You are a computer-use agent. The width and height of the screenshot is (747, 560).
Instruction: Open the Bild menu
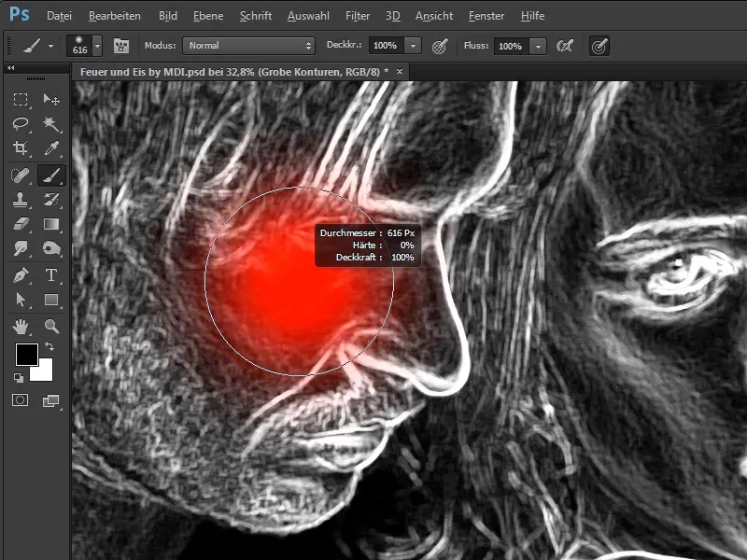(x=168, y=16)
